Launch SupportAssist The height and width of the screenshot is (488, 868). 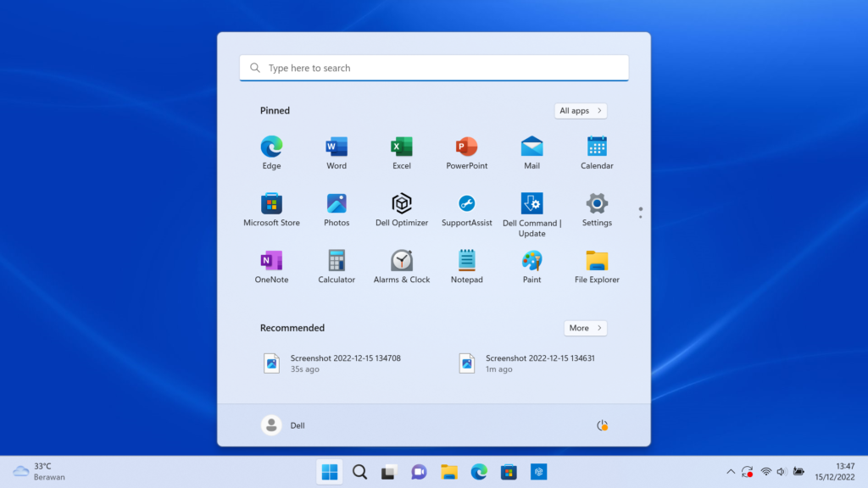click(467, 210)
